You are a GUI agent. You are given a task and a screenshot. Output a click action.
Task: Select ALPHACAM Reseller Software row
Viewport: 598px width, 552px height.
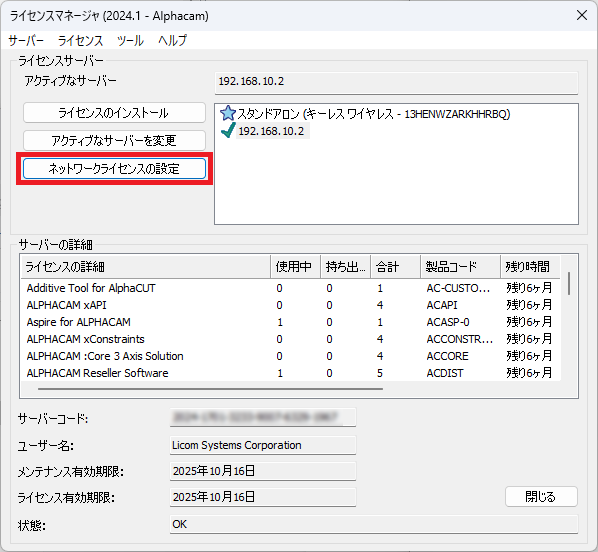click(x=290, y=373)
